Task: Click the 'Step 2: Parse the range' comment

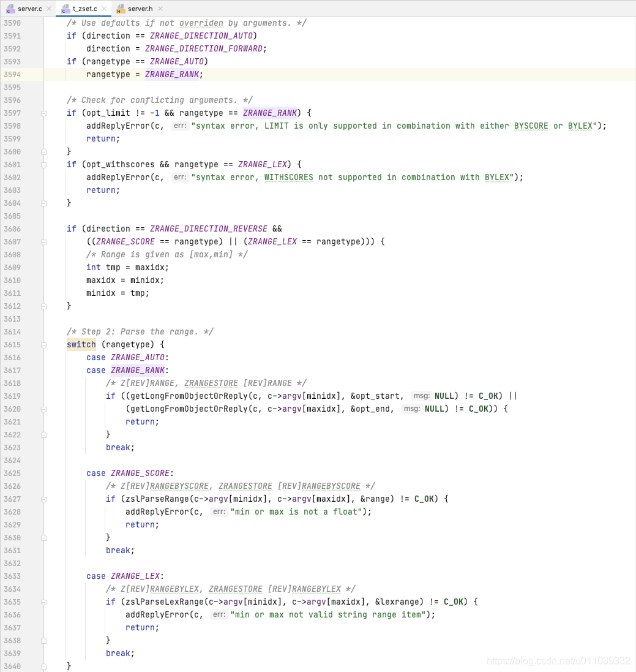Action: tap(140, 332)
